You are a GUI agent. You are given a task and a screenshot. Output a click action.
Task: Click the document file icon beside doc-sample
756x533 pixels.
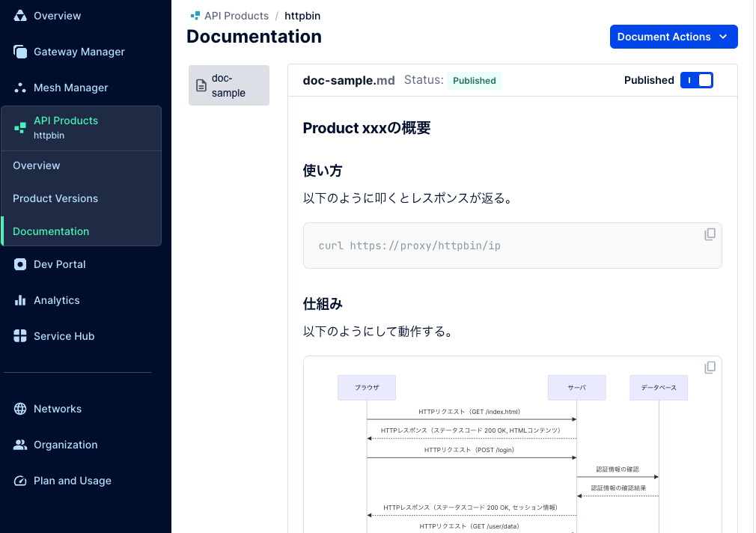(x=201, y=86)
